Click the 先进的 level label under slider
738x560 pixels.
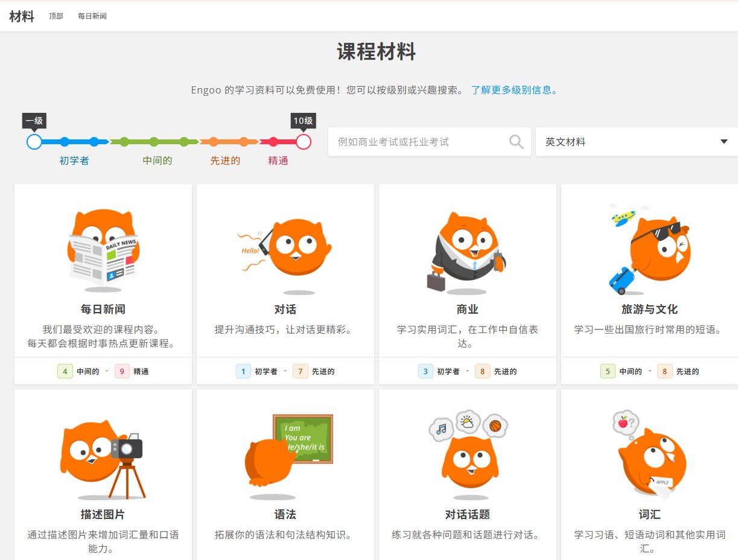click(x=225, y=161)
